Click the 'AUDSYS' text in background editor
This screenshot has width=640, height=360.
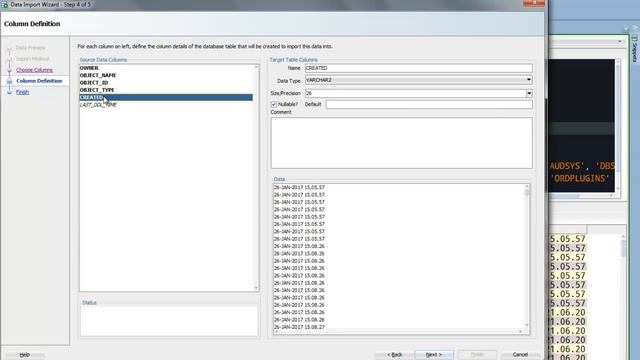click(x=567, y=166)
